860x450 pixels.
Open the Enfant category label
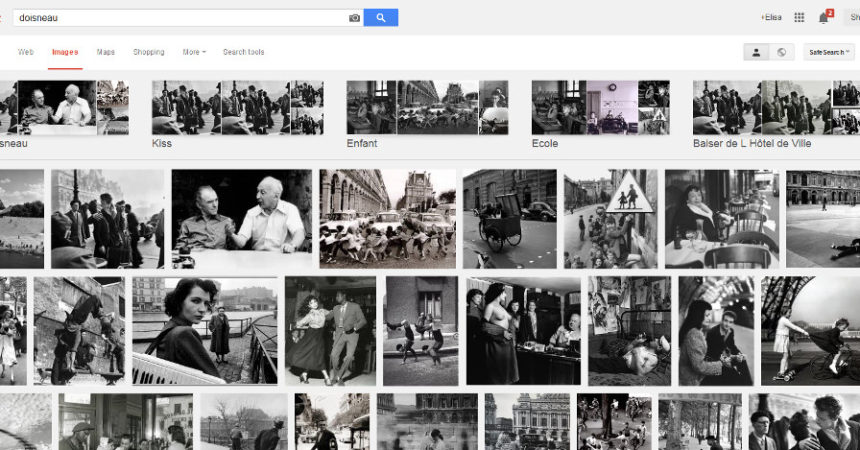pos(362,143)
